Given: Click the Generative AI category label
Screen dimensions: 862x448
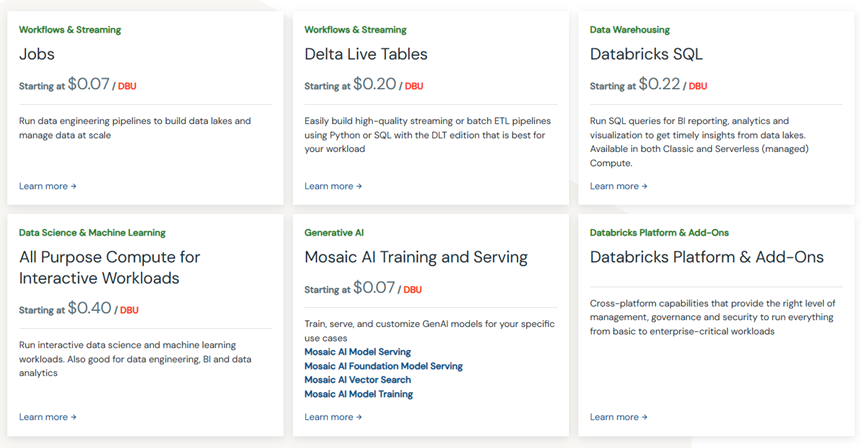Looking at the screenshot, I should [x=334, y=233].
